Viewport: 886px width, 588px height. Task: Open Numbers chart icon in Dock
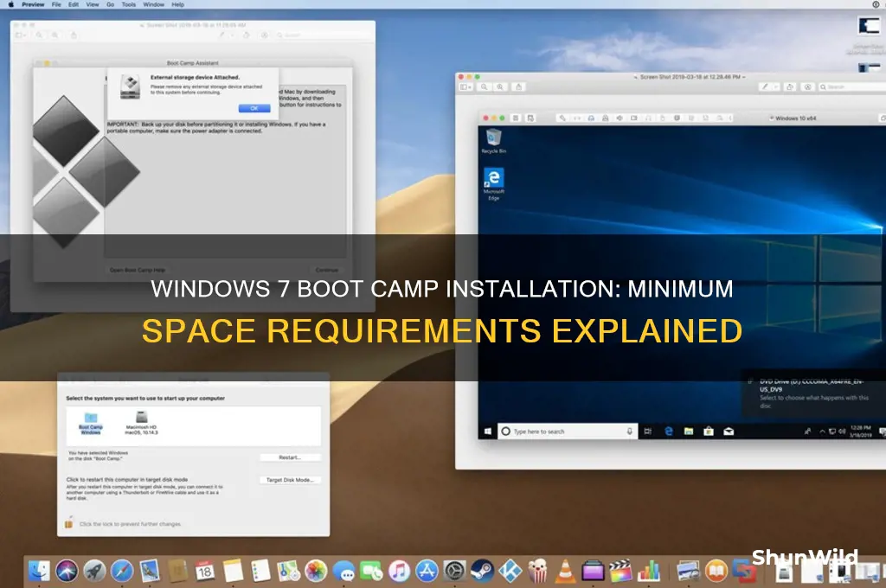[649, 571]
